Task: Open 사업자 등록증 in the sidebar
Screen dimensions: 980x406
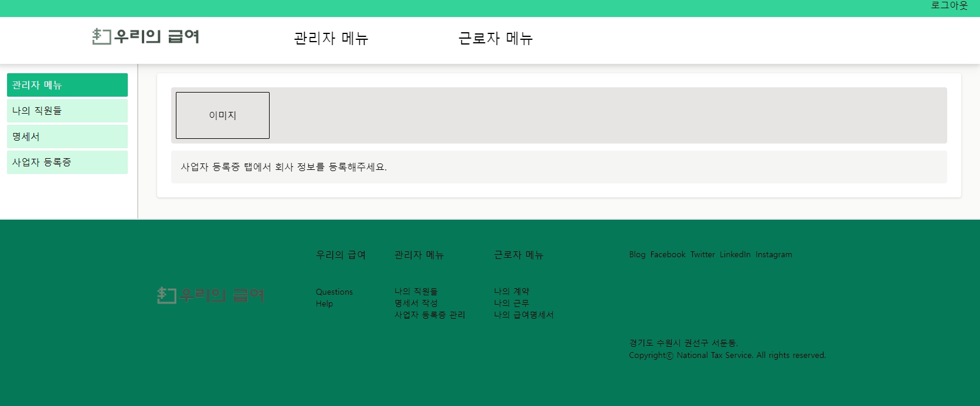Action: point(67,162)
